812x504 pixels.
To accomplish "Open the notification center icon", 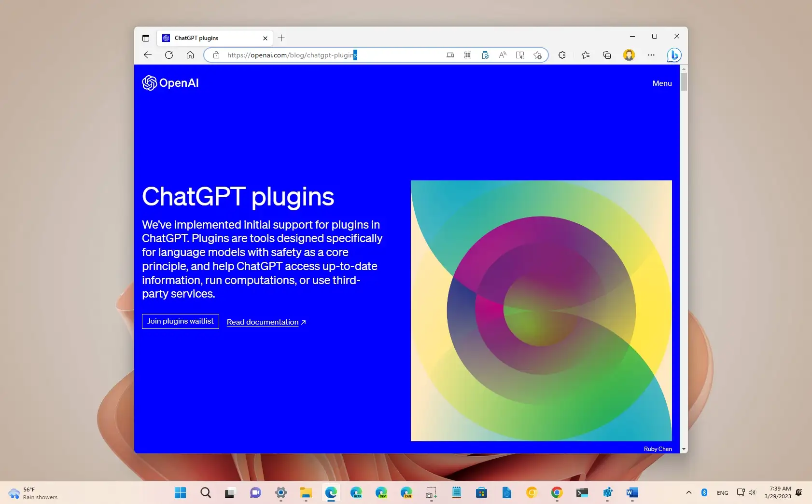I will [x=799, y=492].
